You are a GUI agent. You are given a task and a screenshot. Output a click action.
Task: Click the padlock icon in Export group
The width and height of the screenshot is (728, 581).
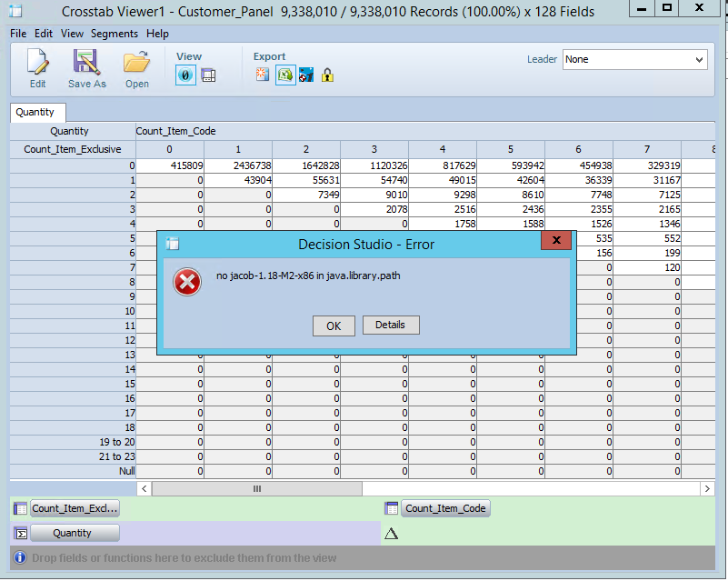tap(327, 75)
